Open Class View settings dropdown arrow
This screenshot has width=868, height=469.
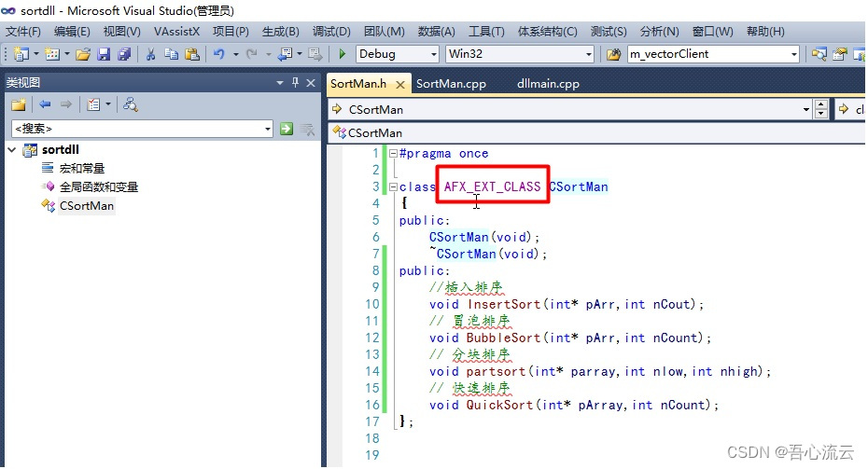click(108, 104)
